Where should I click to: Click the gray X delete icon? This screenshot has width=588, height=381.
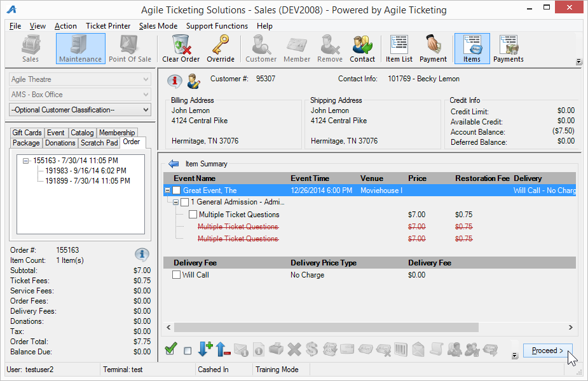pyautogui.click(x=294, y=349)
